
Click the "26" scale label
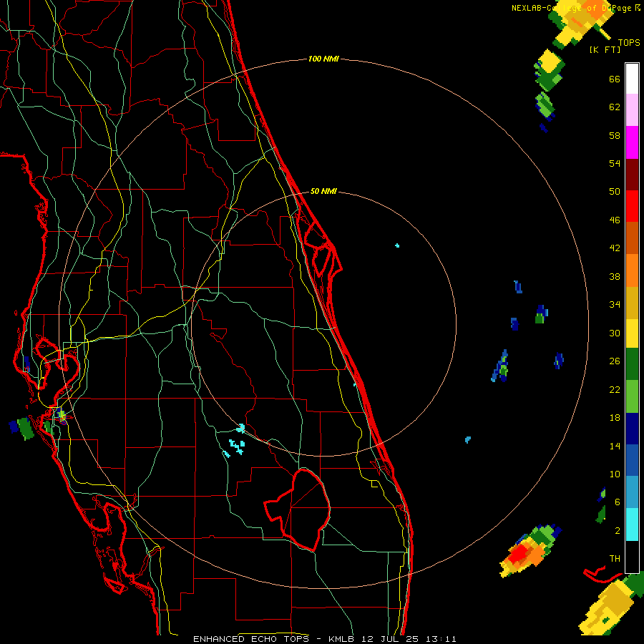(615, 361)
